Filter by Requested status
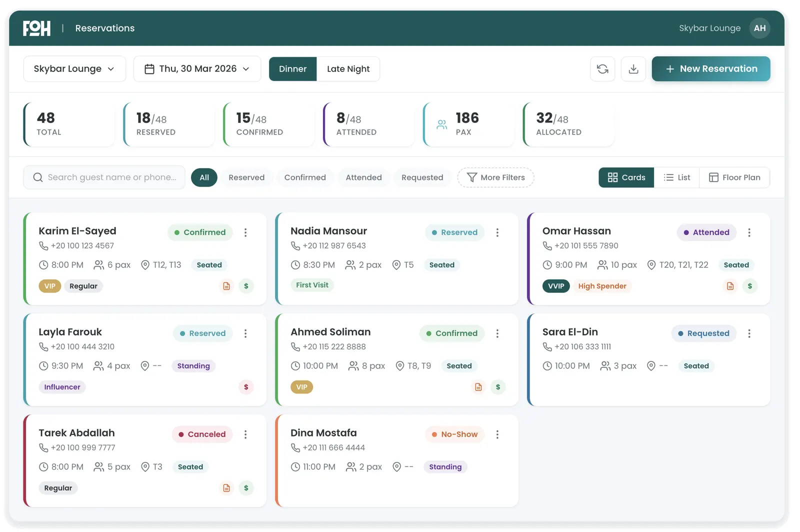 click(422, 177)
